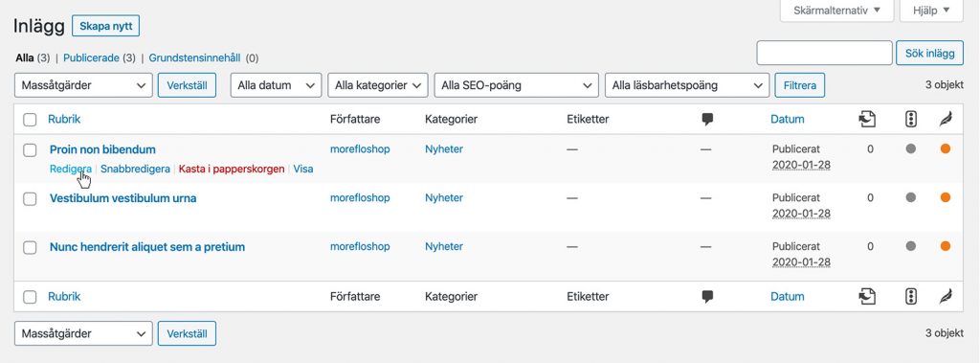Click author morefloshop in Nunc hendrerit row
The image size is (980, 363).
360,246
